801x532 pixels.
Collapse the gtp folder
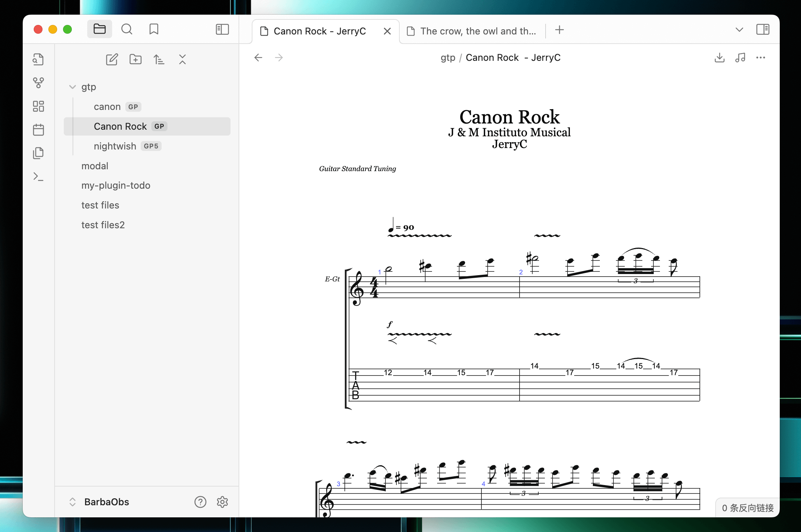(x=73, y=87)
